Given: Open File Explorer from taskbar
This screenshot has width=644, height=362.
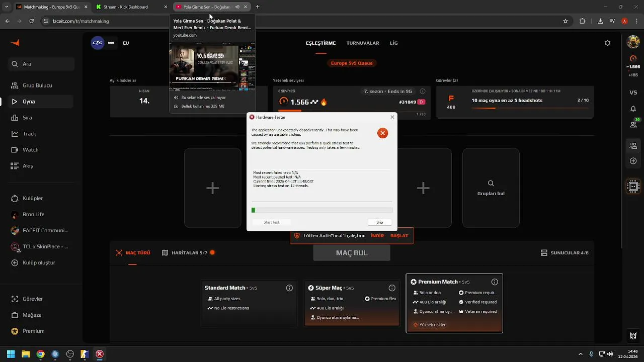Looking at the screenshot, I should (x=26, y=354).
